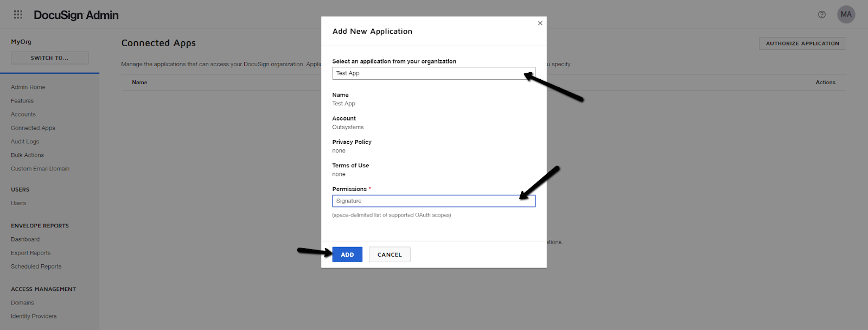Click the Permissions input field

click(x=433, y=201)
